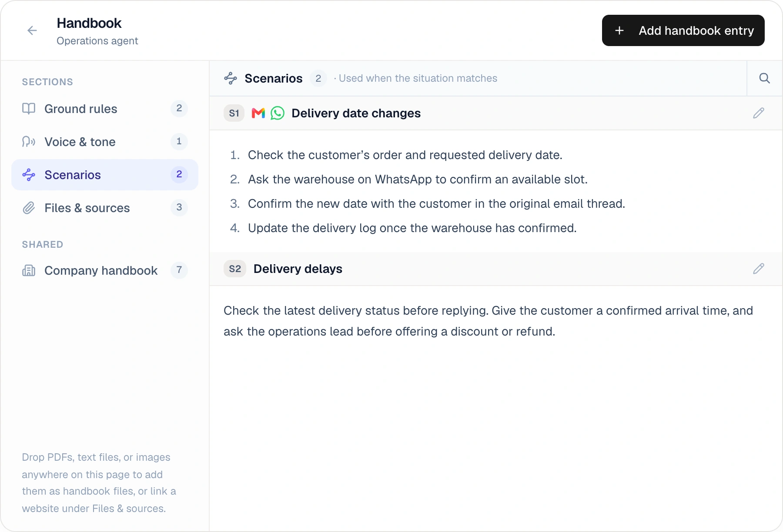Click the Scenarios header icon in main panel
This screenshot has height=532, width=783.
[x=231, y=78]
